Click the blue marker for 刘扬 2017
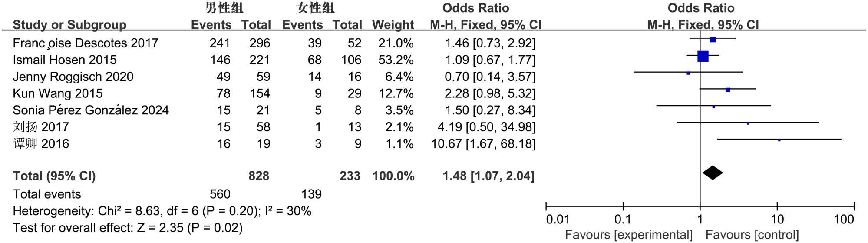 (x=748, y=123)
